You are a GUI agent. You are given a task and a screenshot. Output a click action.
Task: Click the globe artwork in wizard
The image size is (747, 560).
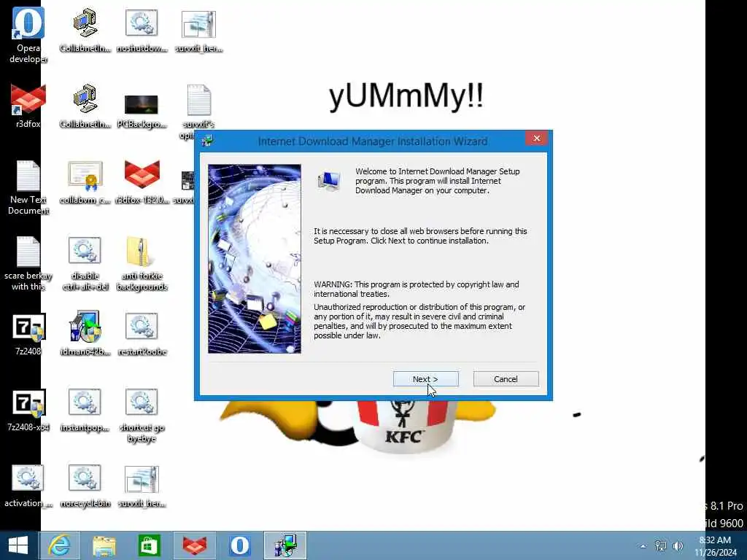255,259
